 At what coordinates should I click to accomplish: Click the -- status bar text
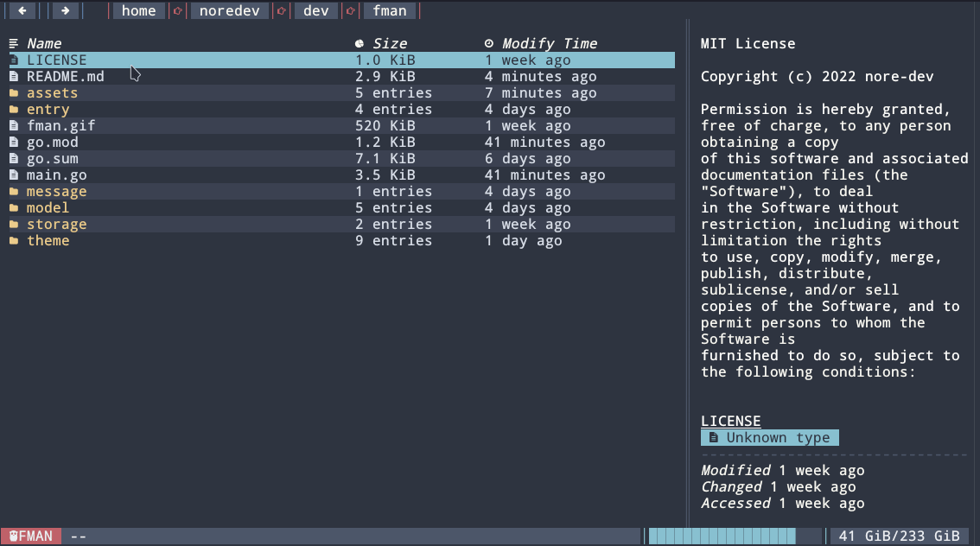point(78,536)
